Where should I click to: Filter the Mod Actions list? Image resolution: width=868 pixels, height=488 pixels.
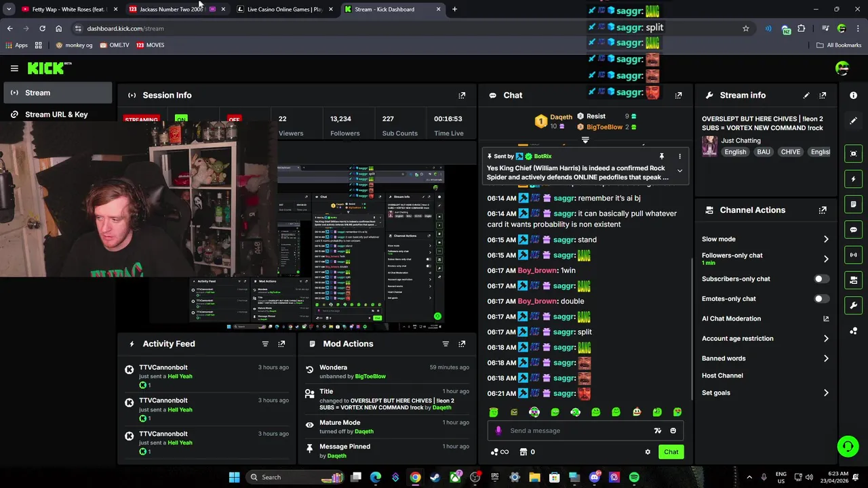click(x=446, y=344)
